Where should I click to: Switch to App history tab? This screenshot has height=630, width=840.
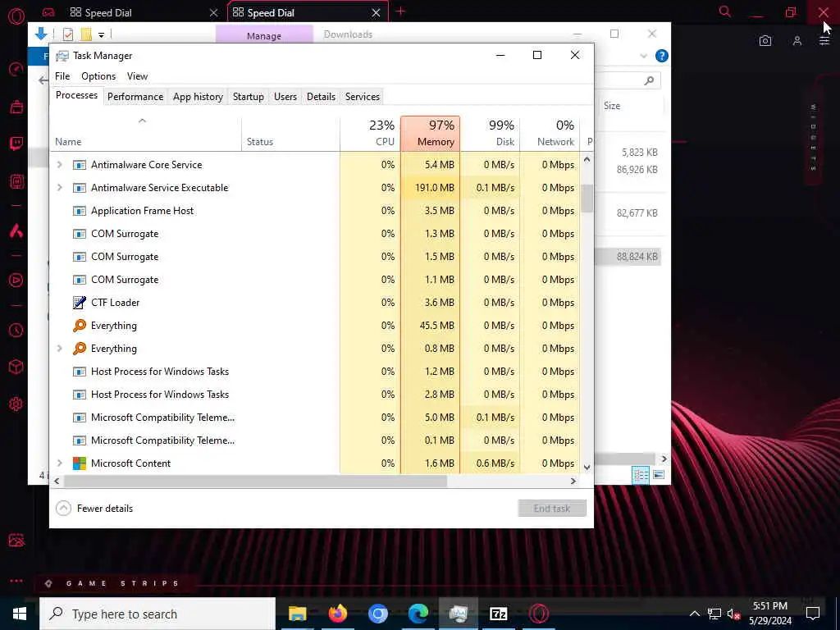point(198,97)
